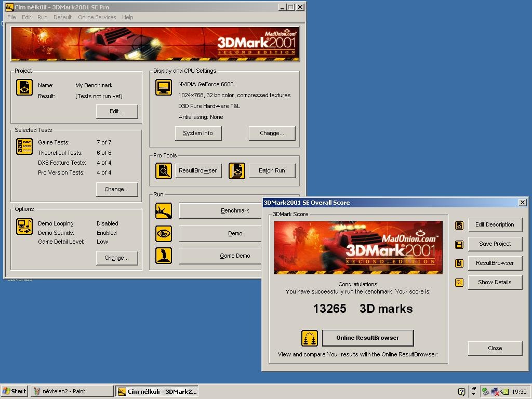Click the My Benchmark project name
Screen dimensions: 532x399
point(94,85)
